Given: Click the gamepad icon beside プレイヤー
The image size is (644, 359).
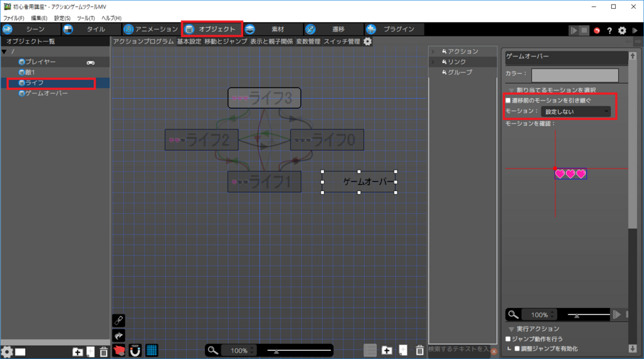Looking at the screenshot, I should (91, 62).
